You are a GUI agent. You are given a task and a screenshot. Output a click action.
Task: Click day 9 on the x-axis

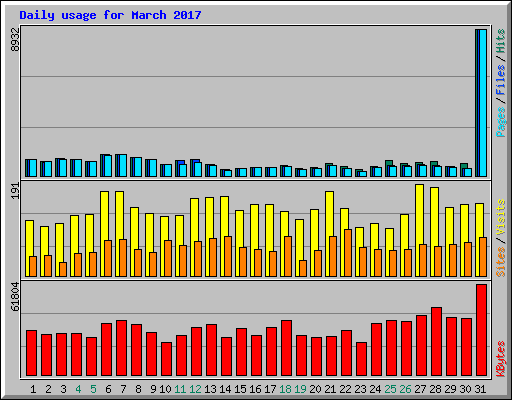click(153, 389)
